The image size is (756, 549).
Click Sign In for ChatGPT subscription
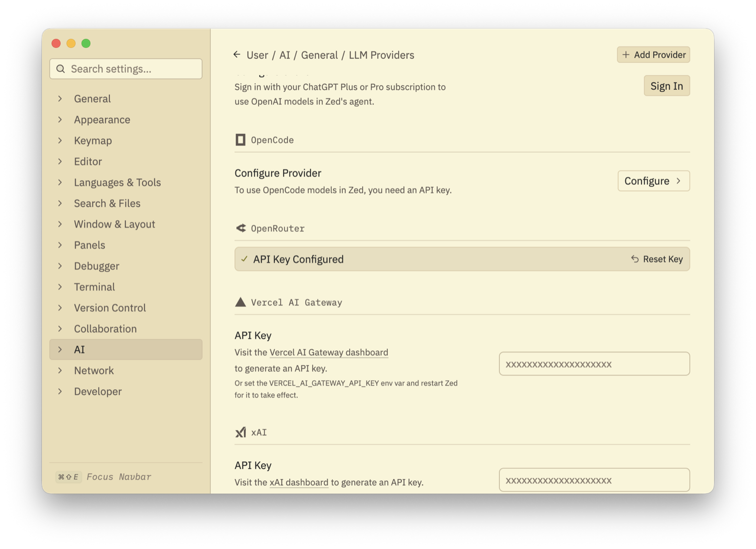[x=666, y=86]
